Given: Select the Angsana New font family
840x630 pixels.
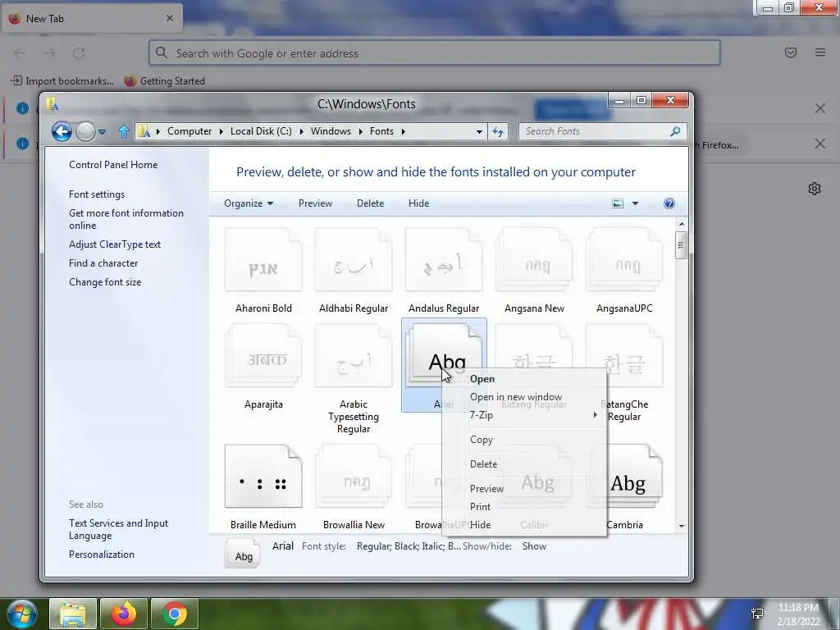Looking at the screenshot, I should pyautogui.click(x=534, y=271).
